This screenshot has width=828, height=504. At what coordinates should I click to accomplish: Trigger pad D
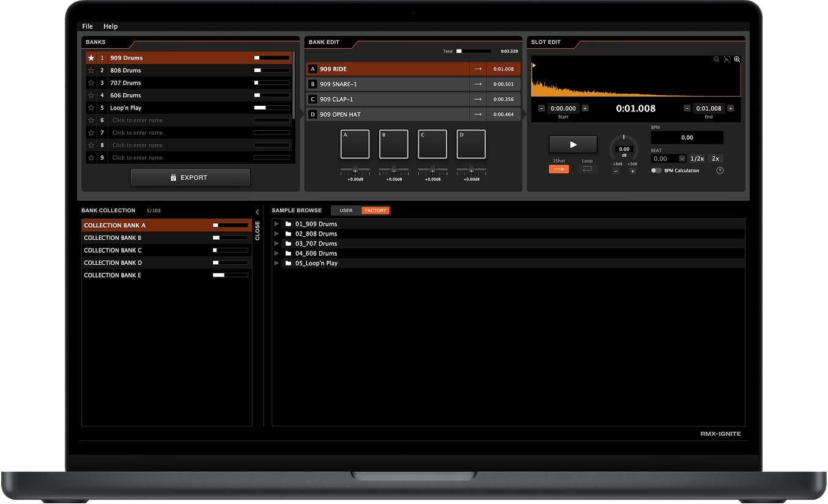pyautogui.click(x=471, y=144)
